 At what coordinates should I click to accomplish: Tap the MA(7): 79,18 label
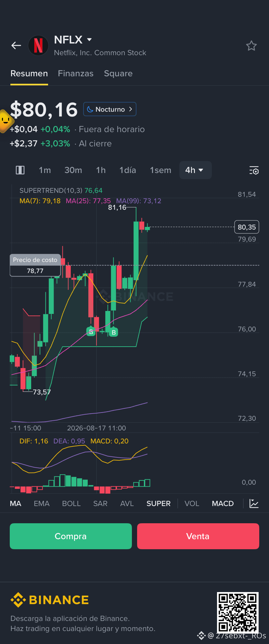pos(40,201)
